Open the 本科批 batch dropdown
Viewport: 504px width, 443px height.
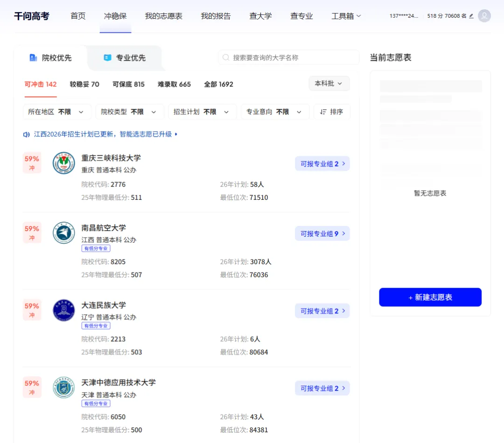pyautogui.click(x=329, y=84)
